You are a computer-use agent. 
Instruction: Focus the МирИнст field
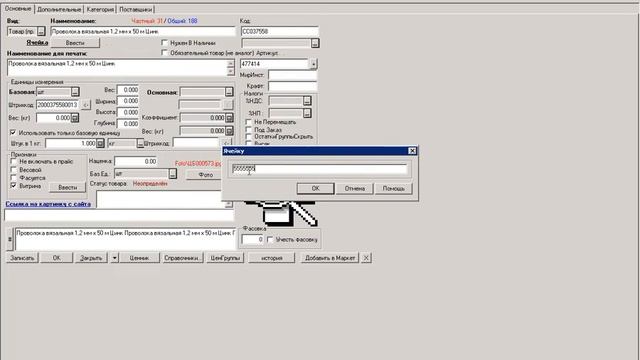(292, 75)
